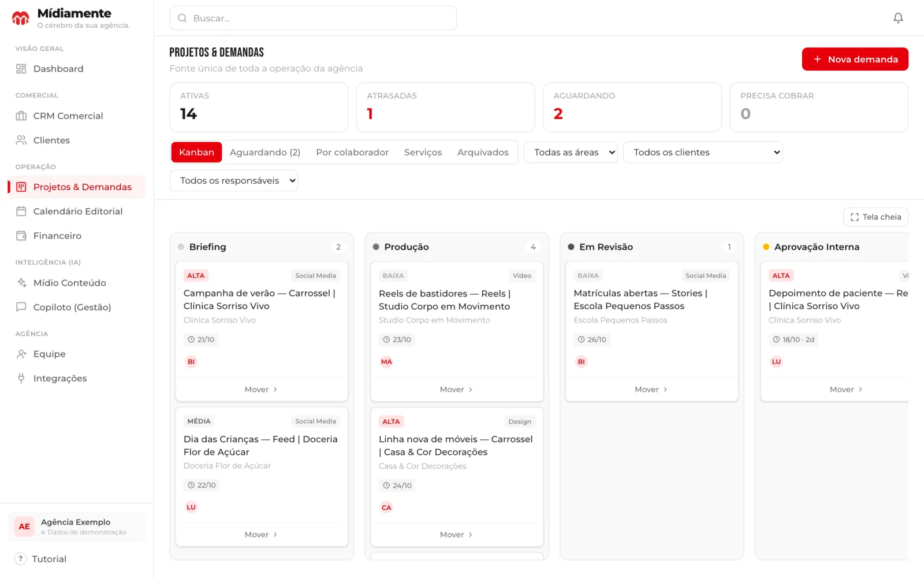Click the BI avatar on Campanha de verão card
Viewport: 924px width, 578px height.
click(x=191, y=362)
